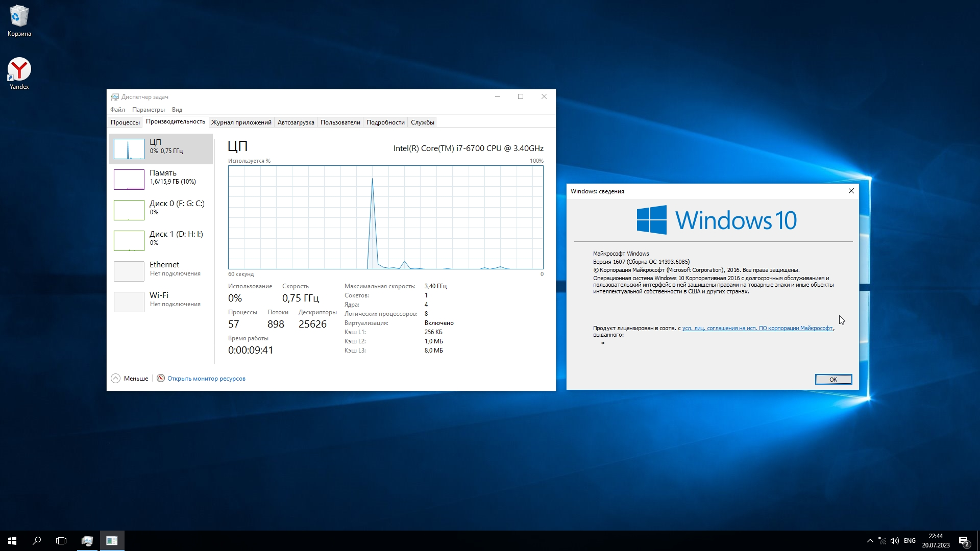Open the Microsoft license agreement link
This screenshot has height=551, width=980.
(x=757, y=328)
